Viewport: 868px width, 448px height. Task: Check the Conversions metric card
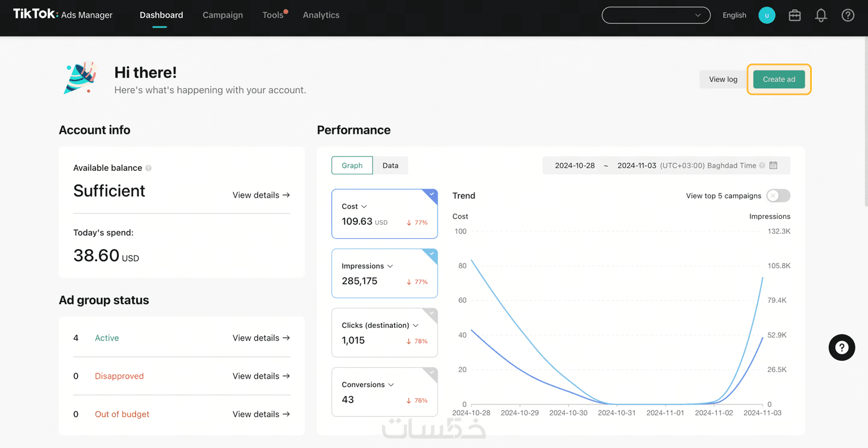point(431,373)
